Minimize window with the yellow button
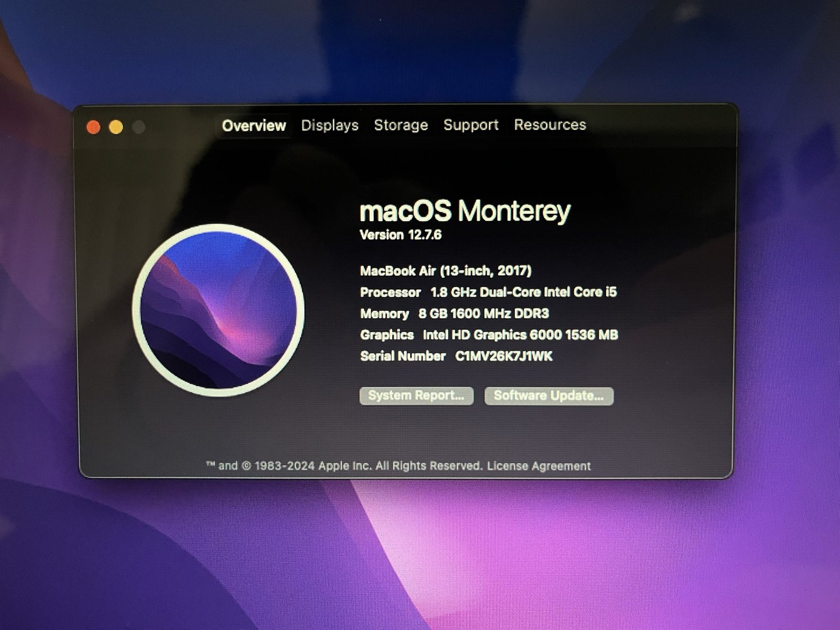The width and height of the screenshot is (840, 630). pyautogui.click(x=116, y=127)
